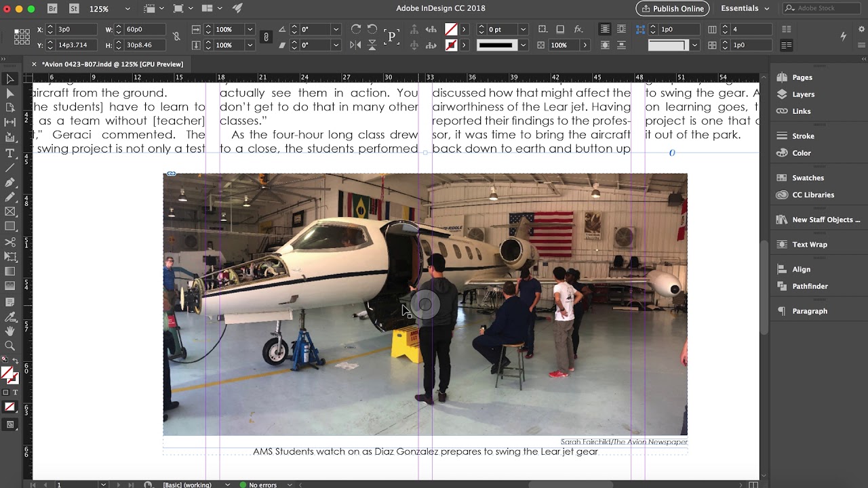Click the fill color swatch in control bar

click(451, 29)
